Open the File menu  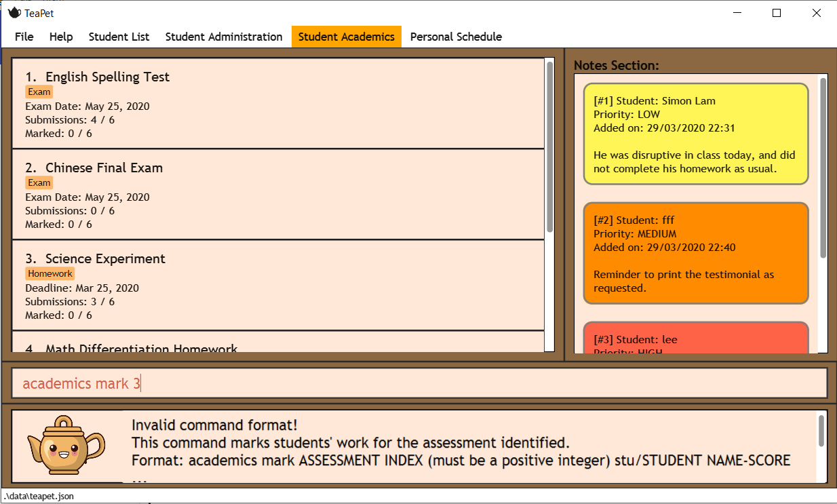[x=24, y=37]
